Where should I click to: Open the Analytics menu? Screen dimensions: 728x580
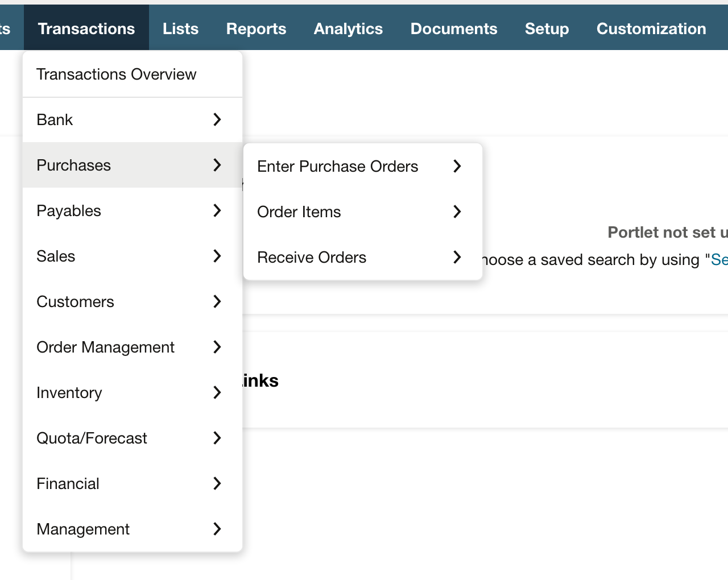pyautogui.click(x=348, y=28)
